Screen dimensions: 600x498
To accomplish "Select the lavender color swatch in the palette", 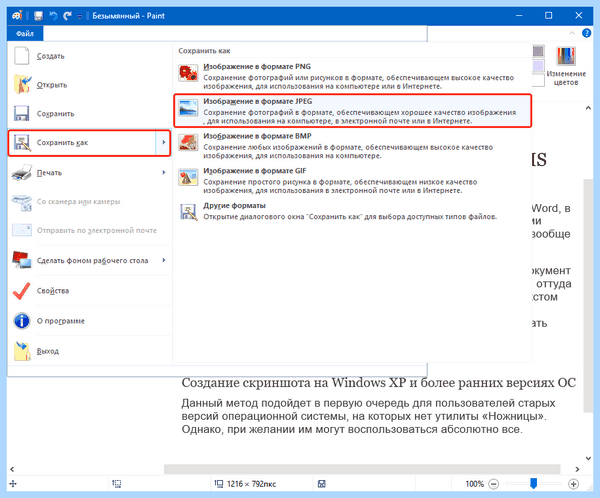I will click(x=538, y=65).
